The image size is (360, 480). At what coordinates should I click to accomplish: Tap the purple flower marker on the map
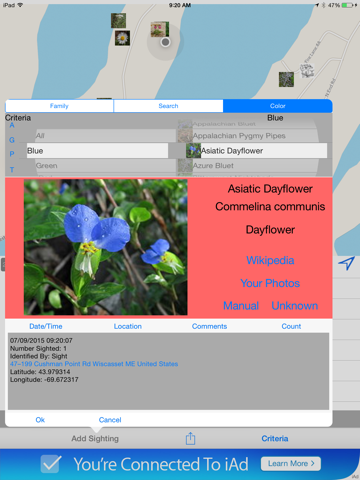coord(286,79)
